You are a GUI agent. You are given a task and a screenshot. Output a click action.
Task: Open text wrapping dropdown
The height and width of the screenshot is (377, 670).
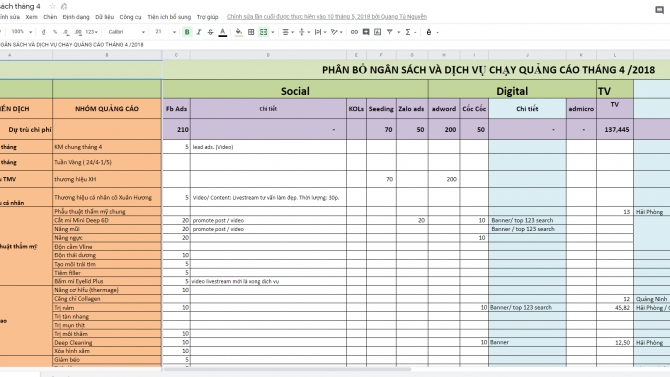click(320, 32)
